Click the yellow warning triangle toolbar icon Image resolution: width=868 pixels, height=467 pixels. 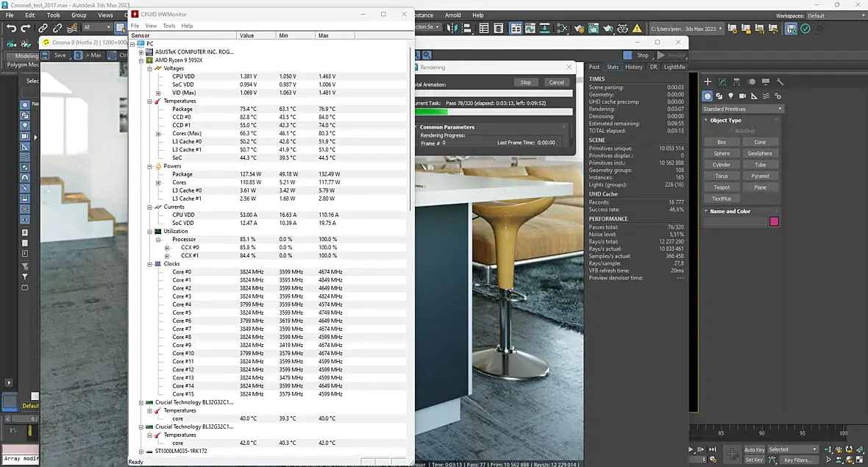click(637, 28)
